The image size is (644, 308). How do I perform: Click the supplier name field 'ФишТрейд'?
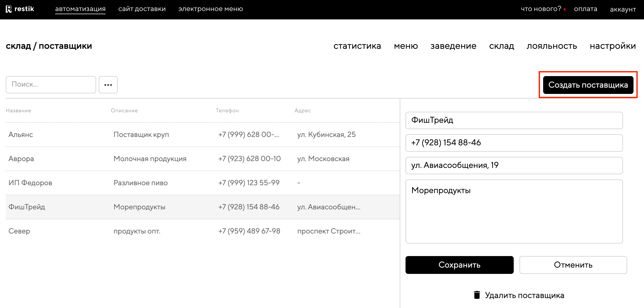point(514,120)
